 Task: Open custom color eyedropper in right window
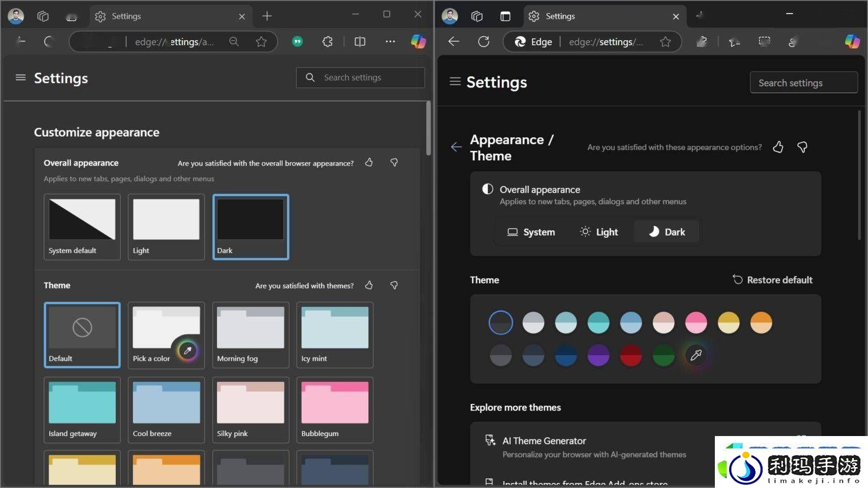click(x=696, y=355)
